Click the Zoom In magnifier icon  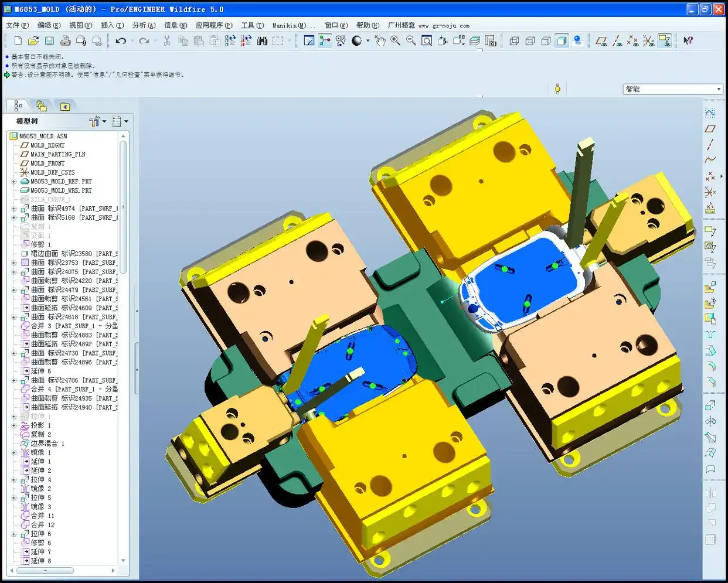tap(396, 40)
